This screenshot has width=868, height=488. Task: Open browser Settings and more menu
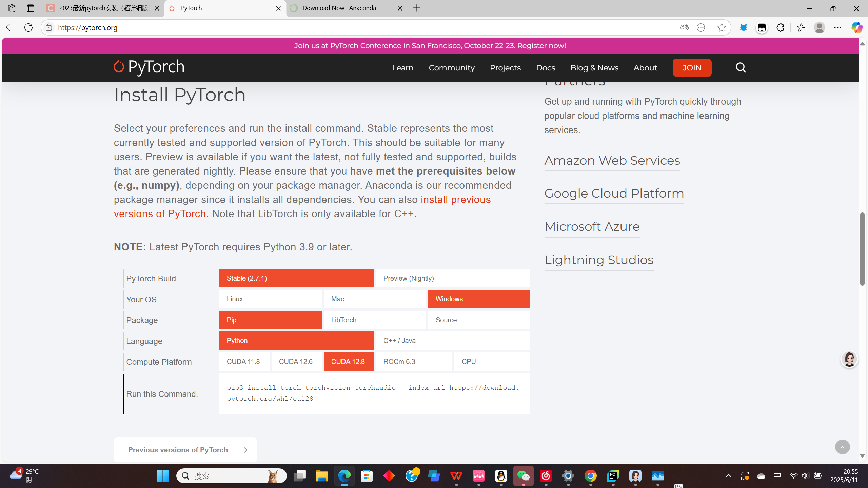point(837,27)
